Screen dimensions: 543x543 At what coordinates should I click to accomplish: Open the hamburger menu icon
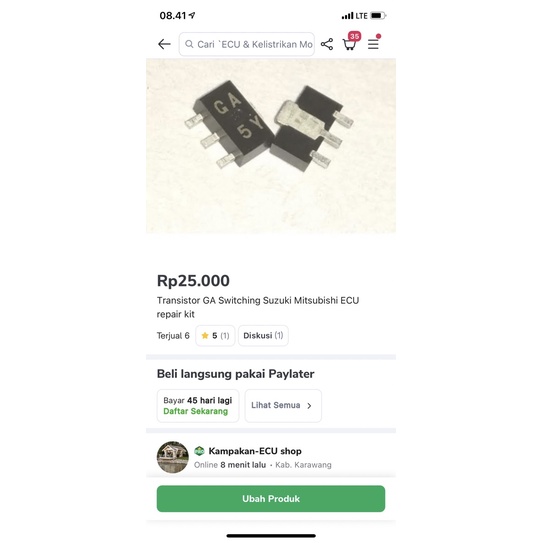pos(373,43)
